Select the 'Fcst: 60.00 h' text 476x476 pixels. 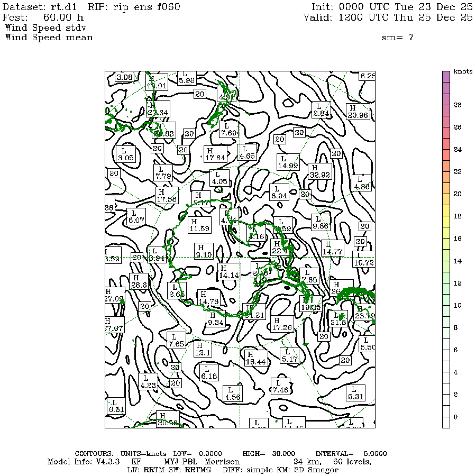(x=43, y=17)
